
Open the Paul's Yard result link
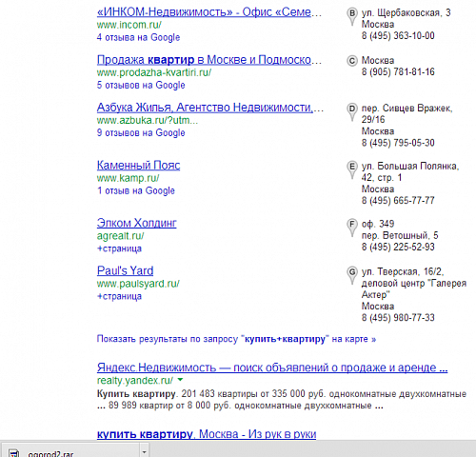125,270
